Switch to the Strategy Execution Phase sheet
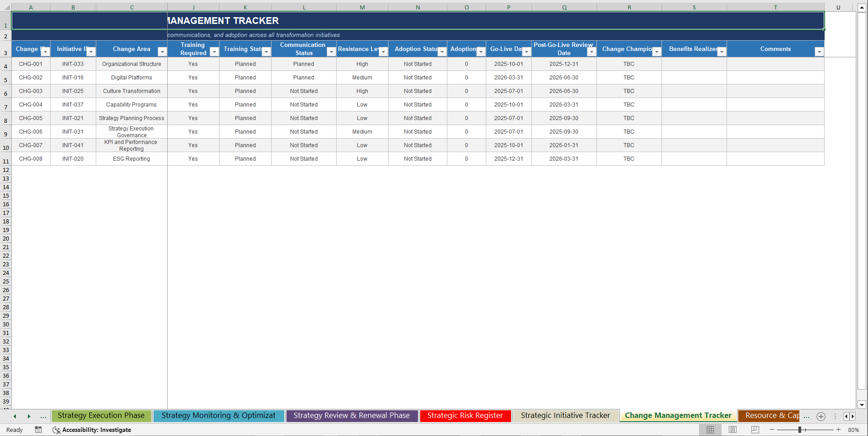Screen dimensions: 868x436 click(101, 416)
